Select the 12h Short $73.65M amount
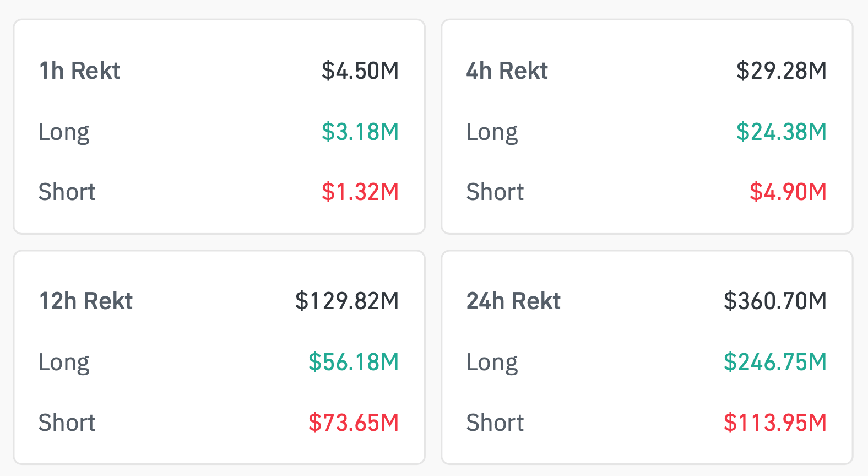This screenshot has height=476, width=868. tap(354, 423)
